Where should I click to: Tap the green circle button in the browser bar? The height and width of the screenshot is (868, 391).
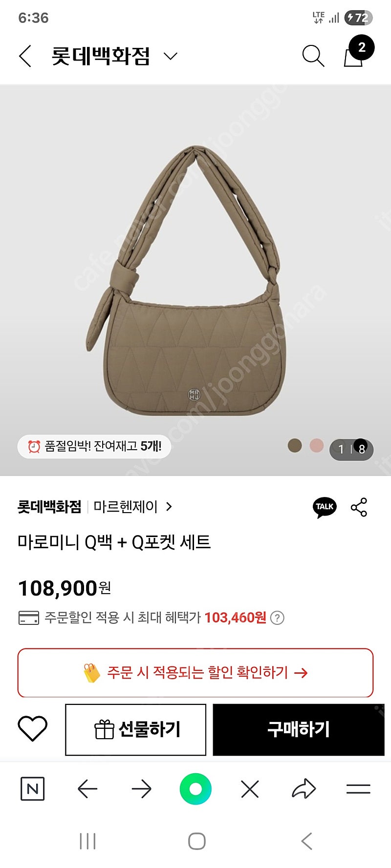[195, 788]
